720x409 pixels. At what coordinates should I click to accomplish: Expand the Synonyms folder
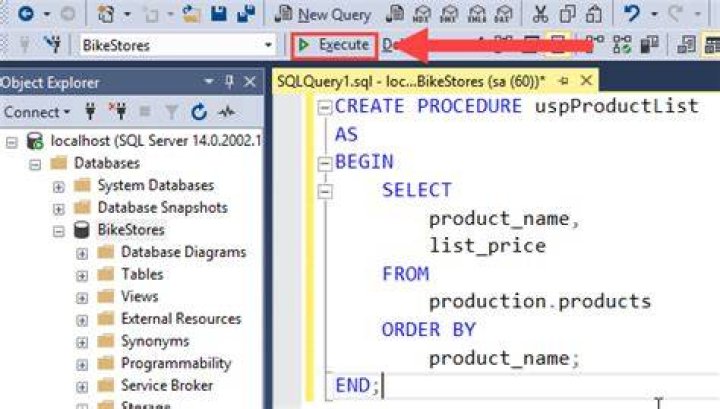pyautogui.click(x=82, y=342)
